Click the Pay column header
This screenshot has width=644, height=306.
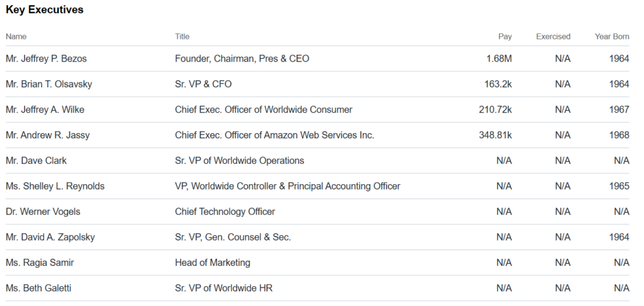click(x=505, y=36)
